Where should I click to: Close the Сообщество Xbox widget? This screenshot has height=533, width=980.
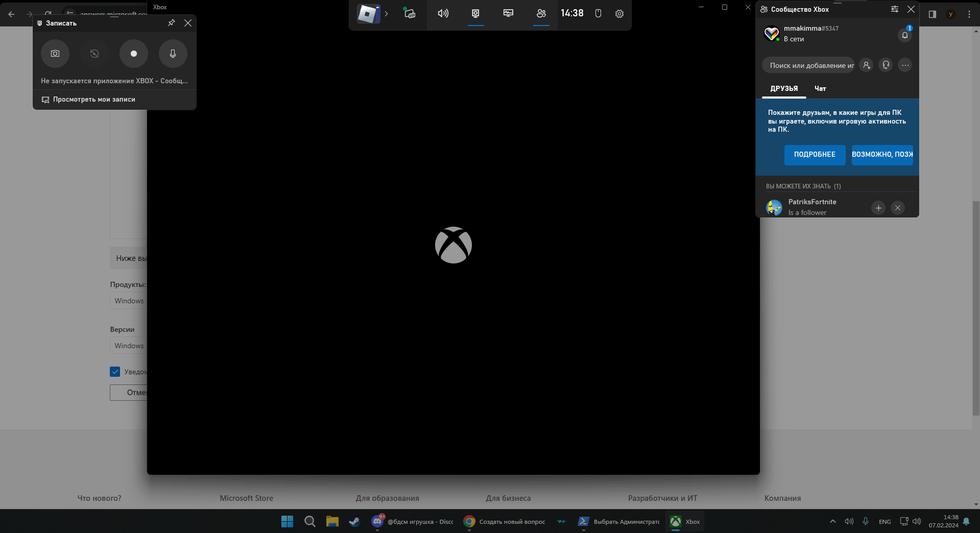point(911,9)
